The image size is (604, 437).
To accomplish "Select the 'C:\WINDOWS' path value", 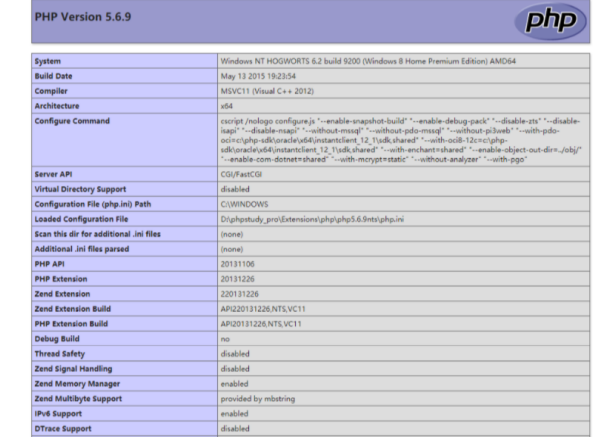I will coord(244,204).
